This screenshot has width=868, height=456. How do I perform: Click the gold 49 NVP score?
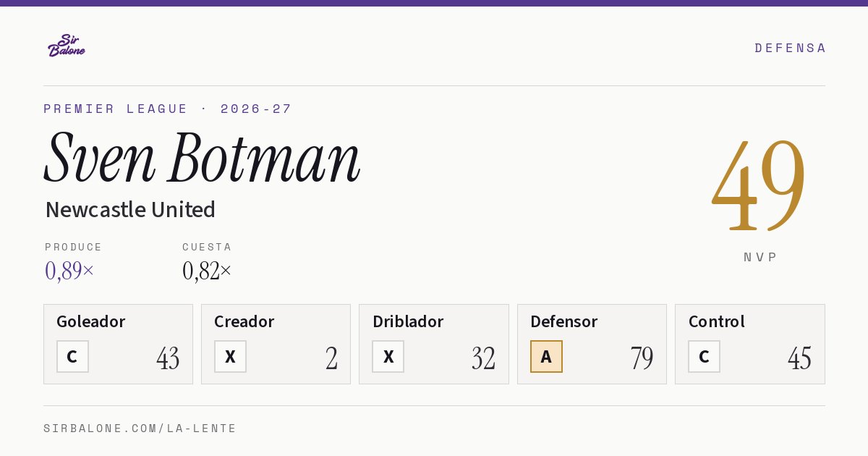point(759,185)
